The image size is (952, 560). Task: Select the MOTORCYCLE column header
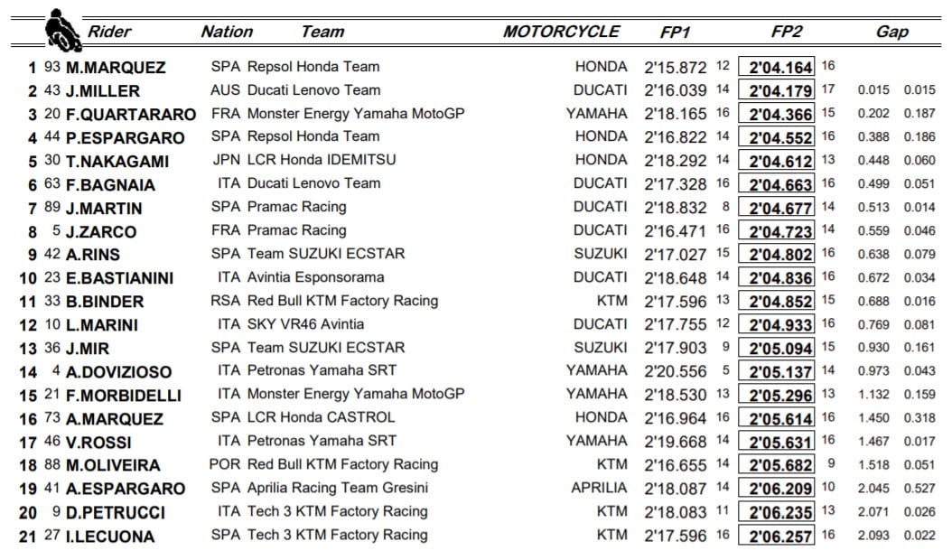[x=561, y=32]
